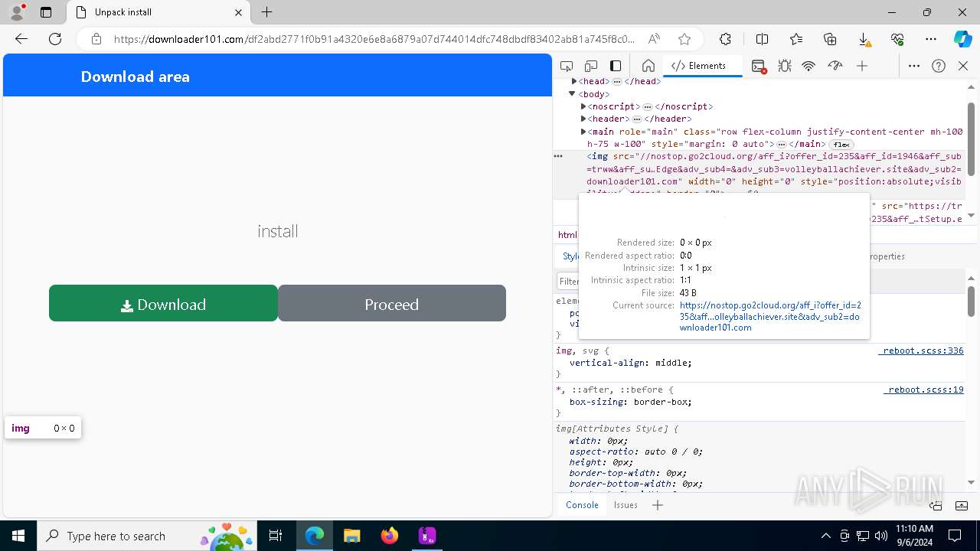Switch to the Issues drawer tab
The height and width of the screenshot is (551, 980).
pyautogui.click(x=626, y=505)
